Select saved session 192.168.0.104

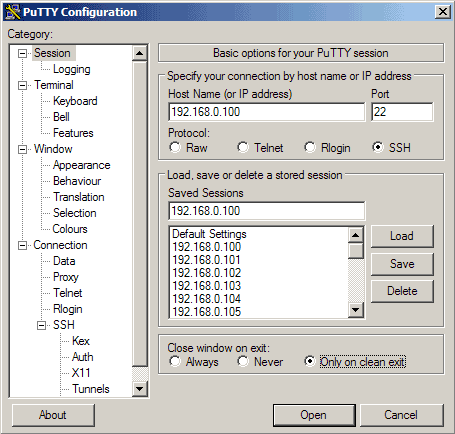point(259,299)
